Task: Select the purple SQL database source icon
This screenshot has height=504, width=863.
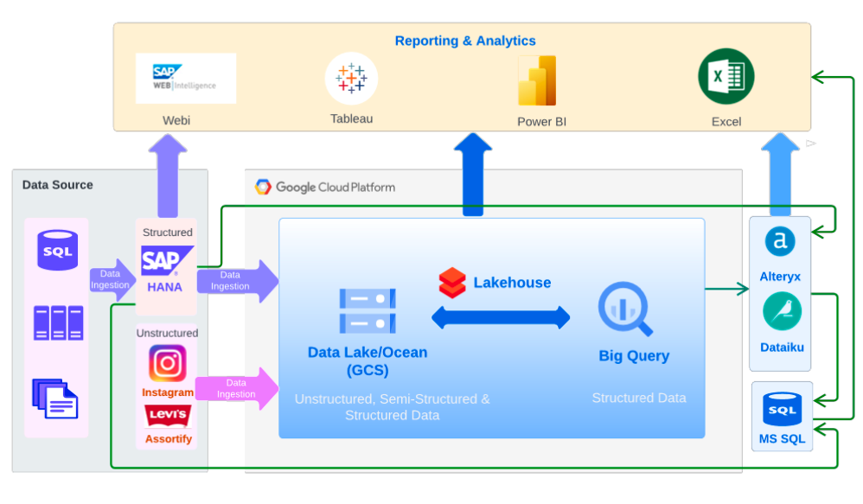Action: (x=57, y=250)
